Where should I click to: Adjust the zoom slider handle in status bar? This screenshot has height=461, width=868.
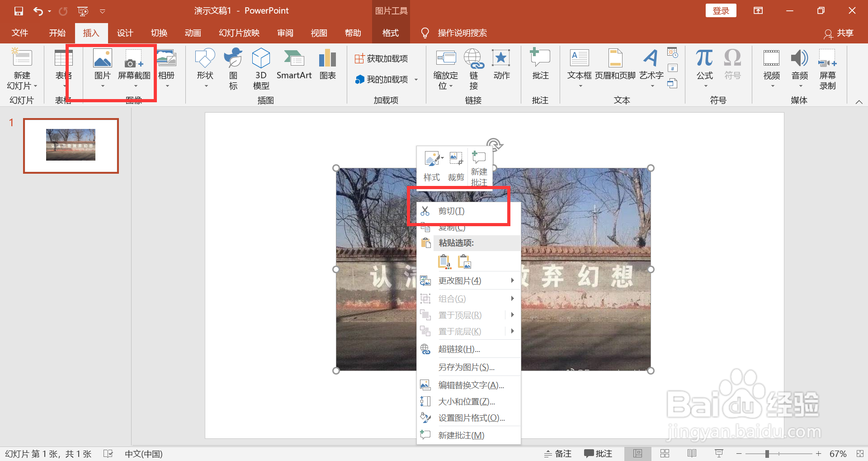tap(767, 454)
